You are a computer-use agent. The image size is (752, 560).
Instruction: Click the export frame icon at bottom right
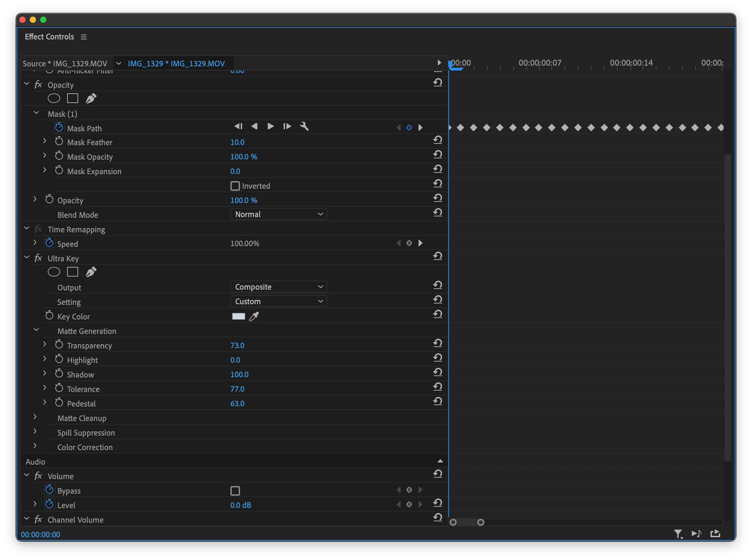point(715,534)
